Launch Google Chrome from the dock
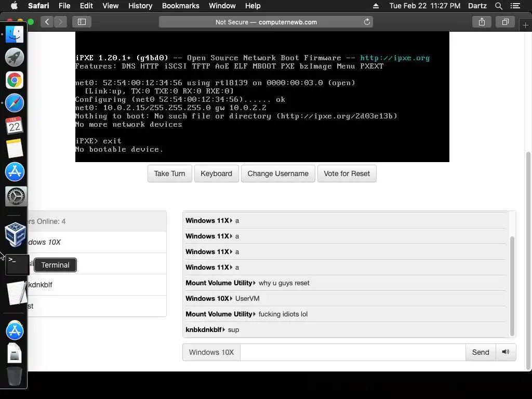532x399 pixels. point(15,81)
